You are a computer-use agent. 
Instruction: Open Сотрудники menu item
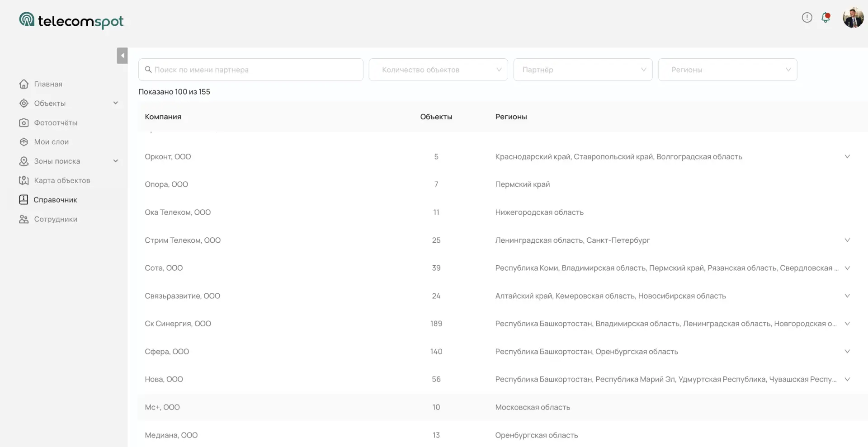click(56, 219)
